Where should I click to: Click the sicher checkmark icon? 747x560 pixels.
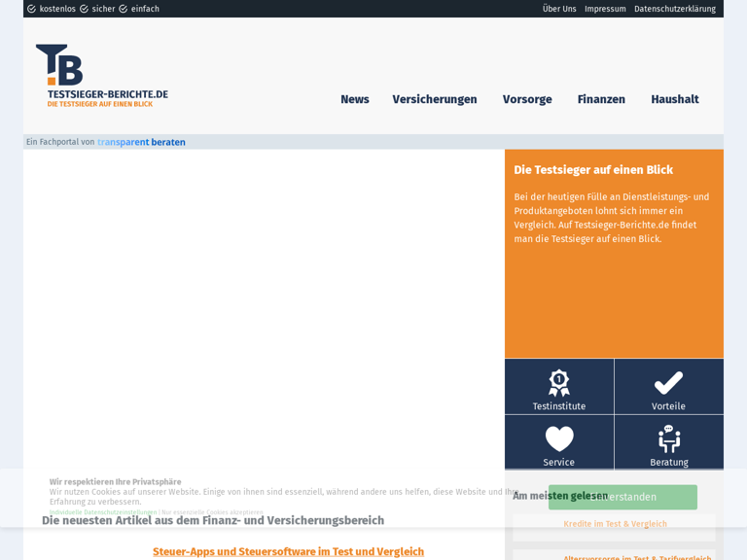pyautogui.click(x=84, y=9)
